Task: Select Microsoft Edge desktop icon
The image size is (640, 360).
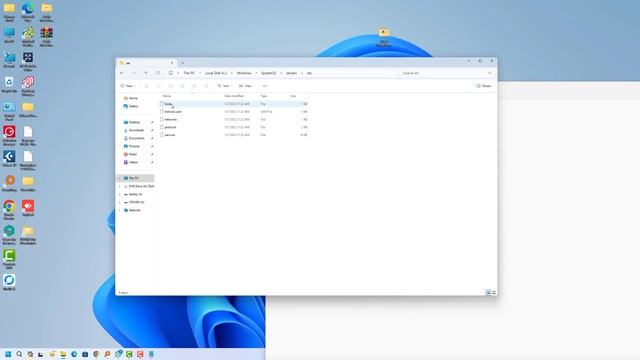Action: pyautogui.click(x=28, y=11)
